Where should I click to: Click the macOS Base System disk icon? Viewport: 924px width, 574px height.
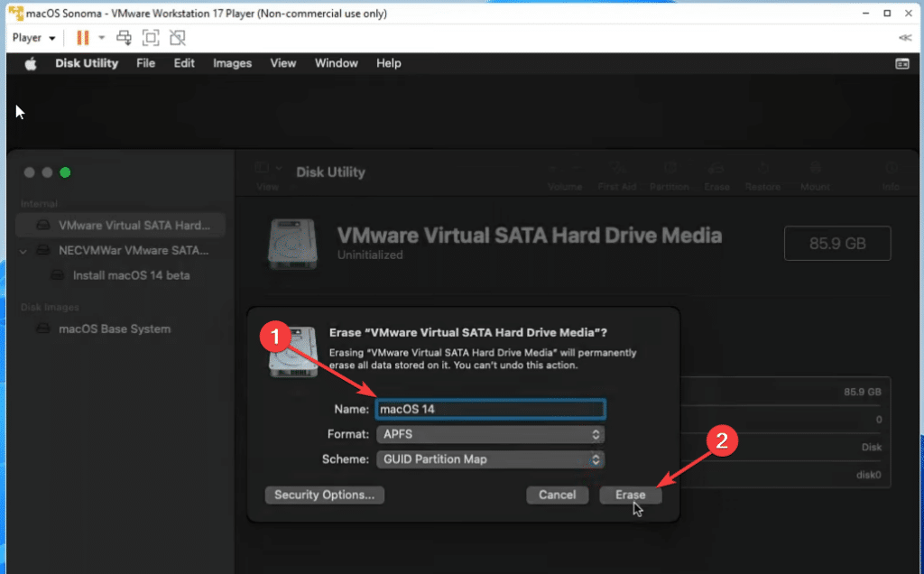(x=43, y=329)
